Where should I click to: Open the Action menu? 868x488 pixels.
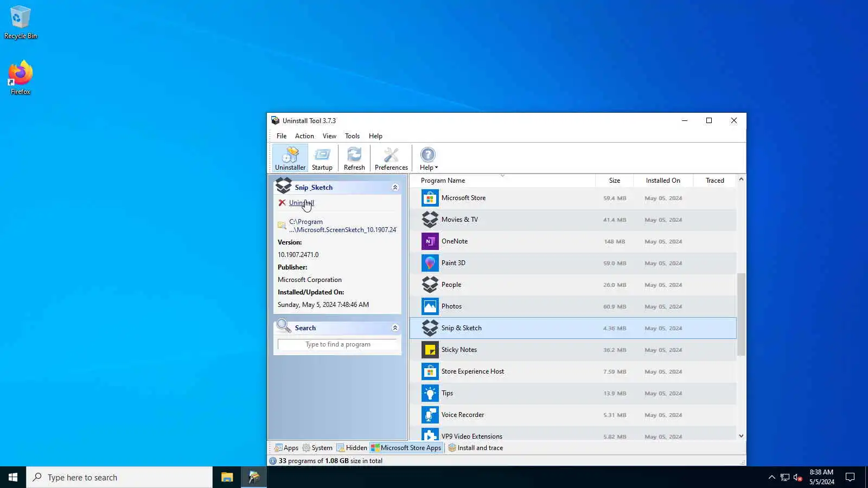[304, 136]
